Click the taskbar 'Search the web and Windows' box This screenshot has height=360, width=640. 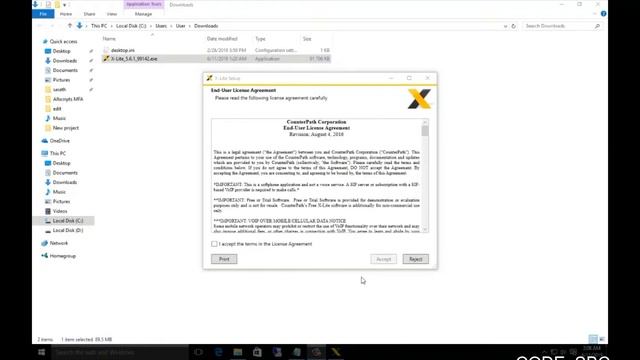120,352
